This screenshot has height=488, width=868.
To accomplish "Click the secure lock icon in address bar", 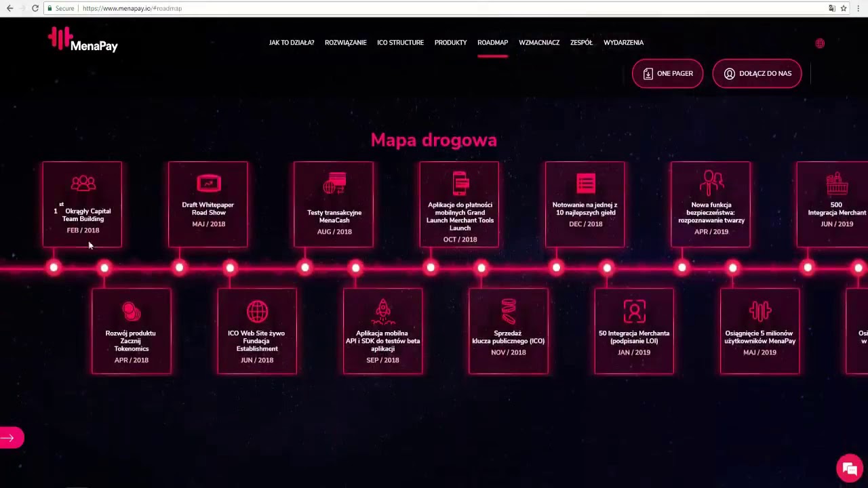I will click(x=50, y=8).
